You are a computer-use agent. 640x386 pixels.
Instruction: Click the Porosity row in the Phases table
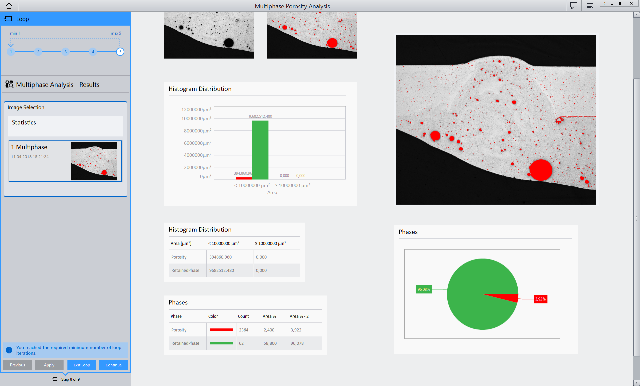tap(245, 330)
